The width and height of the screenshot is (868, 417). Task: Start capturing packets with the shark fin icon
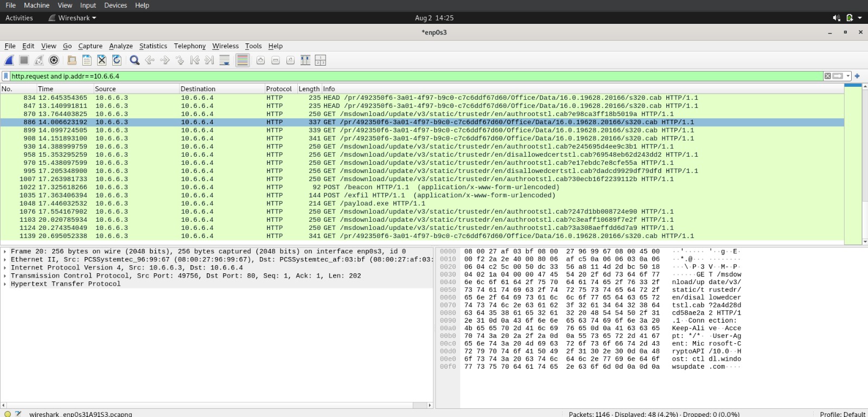tap(9, 60)
